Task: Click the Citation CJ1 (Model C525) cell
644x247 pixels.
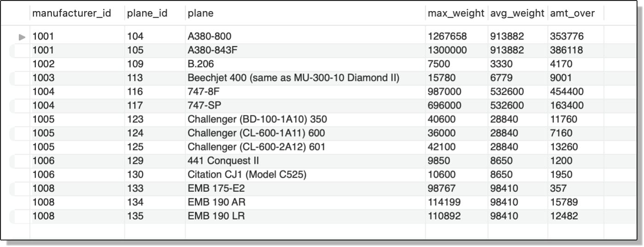Action: pyautogui.click(x=305, y=174)
